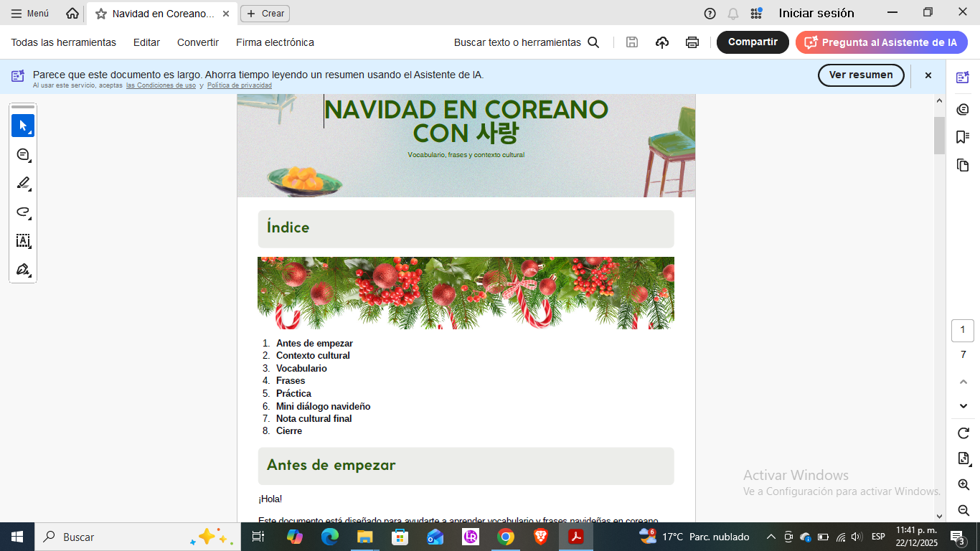The width and height of the screenshot is (980, 551).
Task: Open the notifications bell icon
Action: coord(733,14)
